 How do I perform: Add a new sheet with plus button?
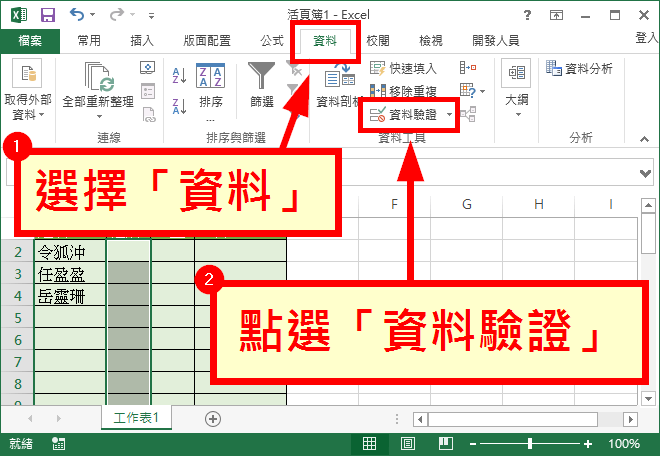pos(213,419)
